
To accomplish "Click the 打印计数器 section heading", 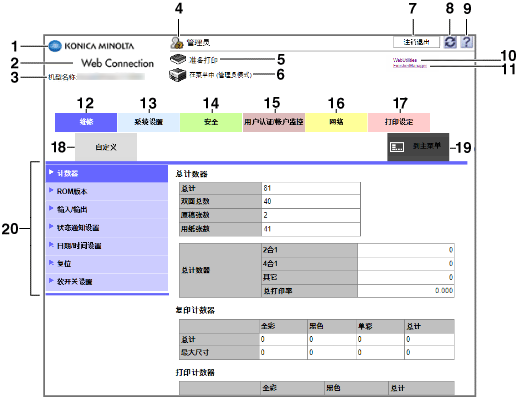I will (x=195, y=372).
